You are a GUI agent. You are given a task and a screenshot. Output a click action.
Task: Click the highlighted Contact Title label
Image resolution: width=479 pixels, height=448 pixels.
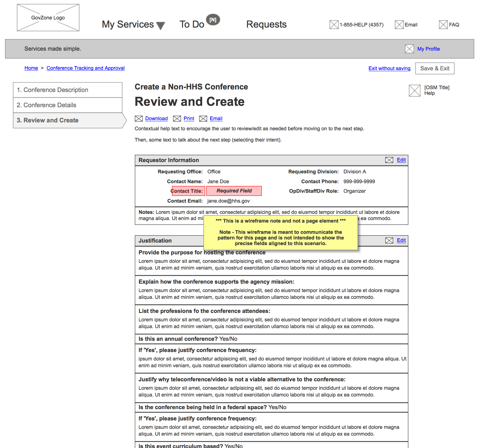pyautogui.click(x=188, y=191)
